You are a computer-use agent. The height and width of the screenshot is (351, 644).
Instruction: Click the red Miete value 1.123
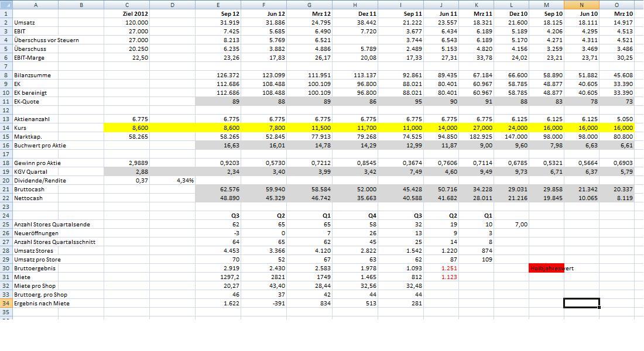click(441, 277)
